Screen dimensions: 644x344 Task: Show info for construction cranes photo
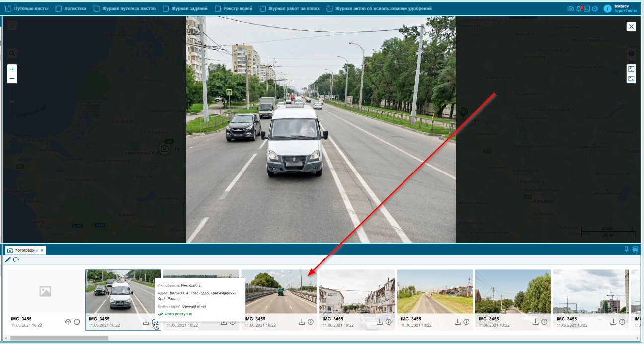[622, 322]
